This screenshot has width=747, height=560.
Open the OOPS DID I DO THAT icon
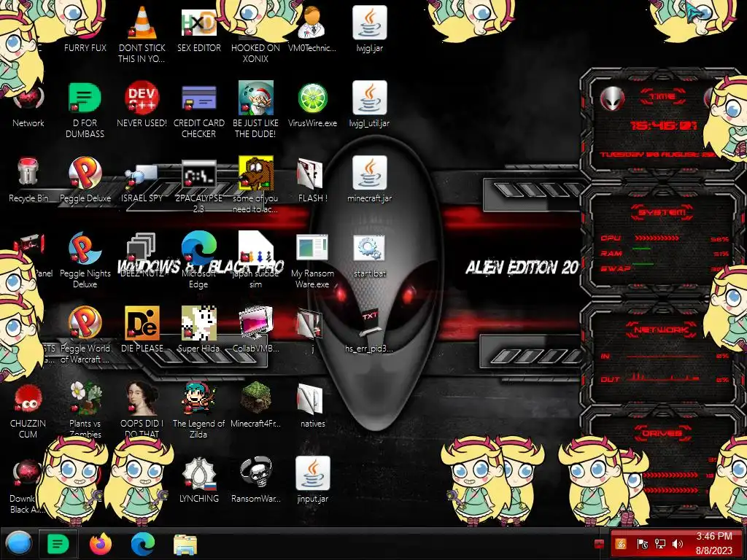[142, 398]
